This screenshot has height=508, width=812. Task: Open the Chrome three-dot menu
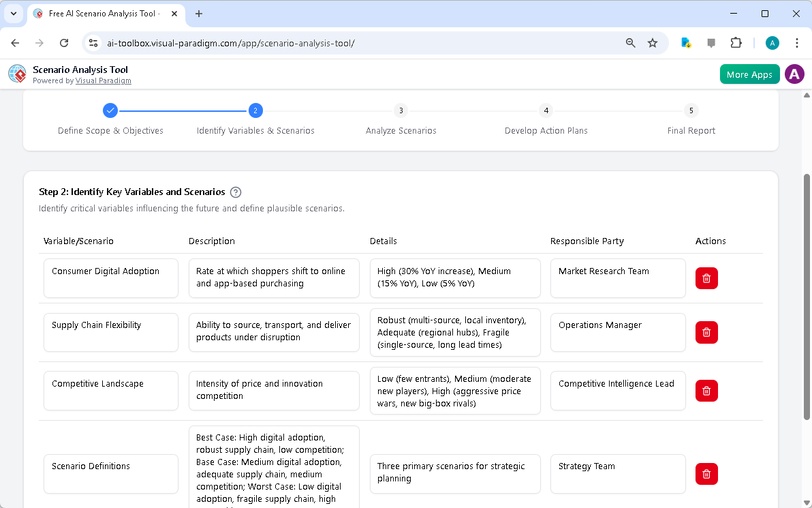[x=797, y=42]
